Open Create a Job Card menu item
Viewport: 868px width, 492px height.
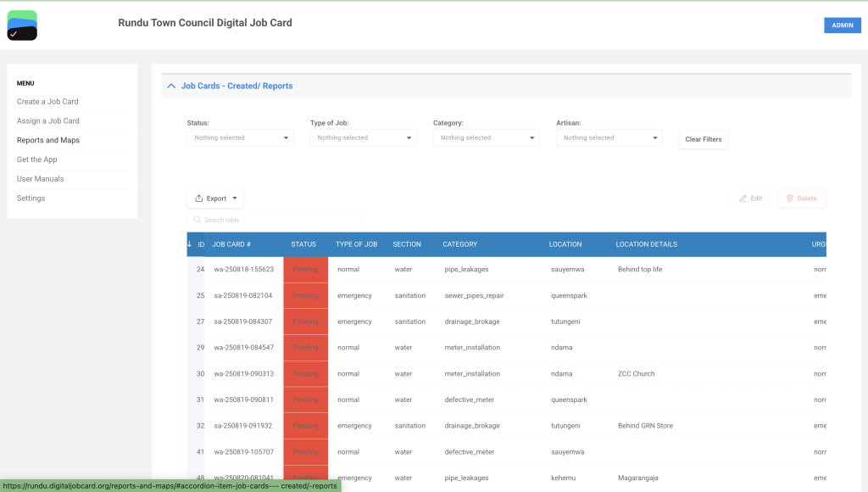click(47, 102)
